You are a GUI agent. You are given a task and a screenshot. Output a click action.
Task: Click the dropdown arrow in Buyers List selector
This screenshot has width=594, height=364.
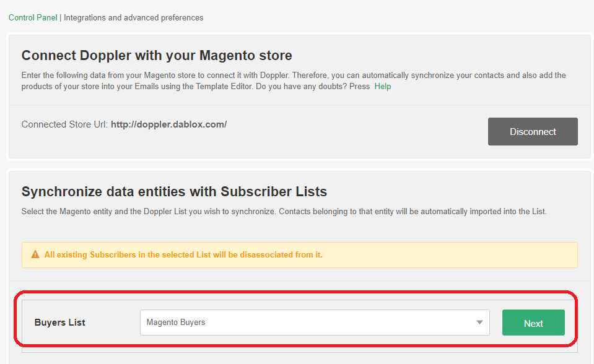point(479,323)
